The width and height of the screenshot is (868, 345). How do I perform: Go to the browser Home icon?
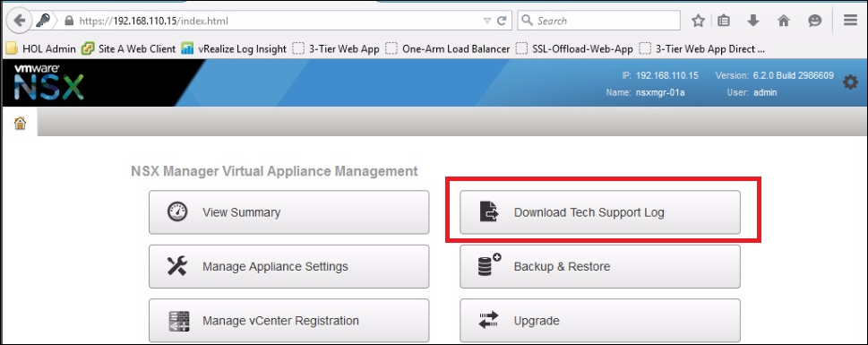(x=783, y=21)
